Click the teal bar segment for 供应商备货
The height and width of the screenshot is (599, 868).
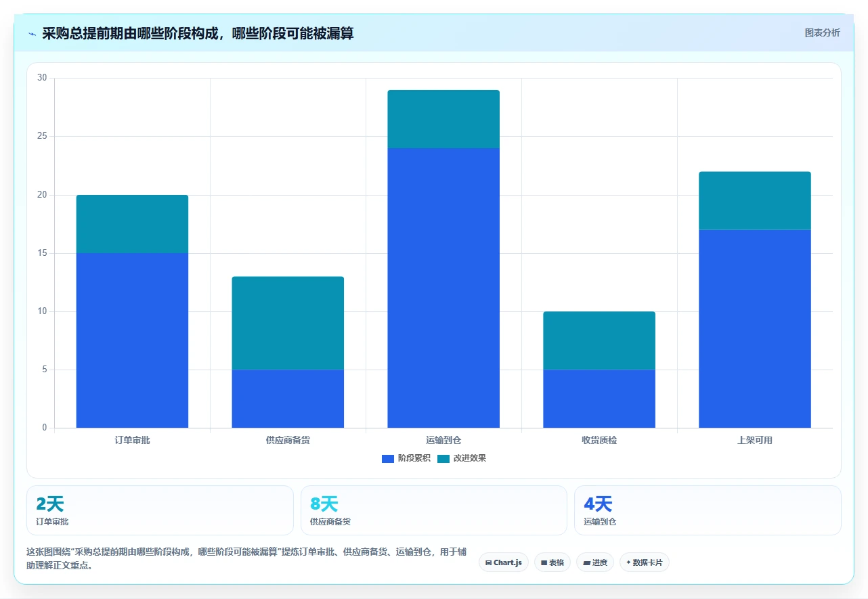[288, 323]
